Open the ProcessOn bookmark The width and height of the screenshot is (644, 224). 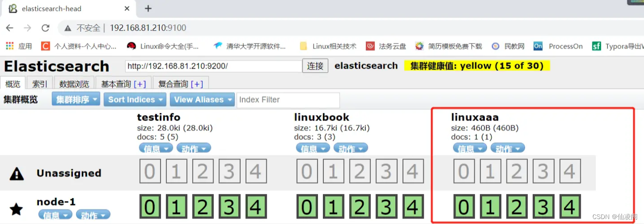(558, 46)
